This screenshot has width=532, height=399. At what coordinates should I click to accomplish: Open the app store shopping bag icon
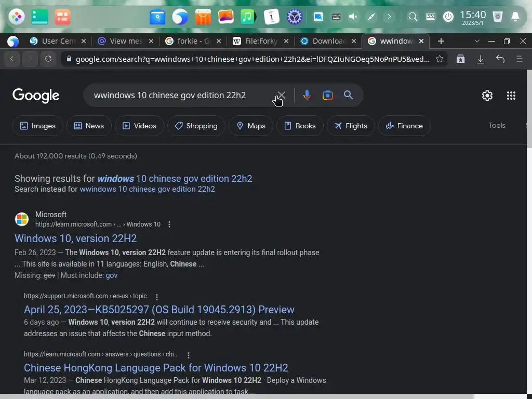click(x=203, y=17)
